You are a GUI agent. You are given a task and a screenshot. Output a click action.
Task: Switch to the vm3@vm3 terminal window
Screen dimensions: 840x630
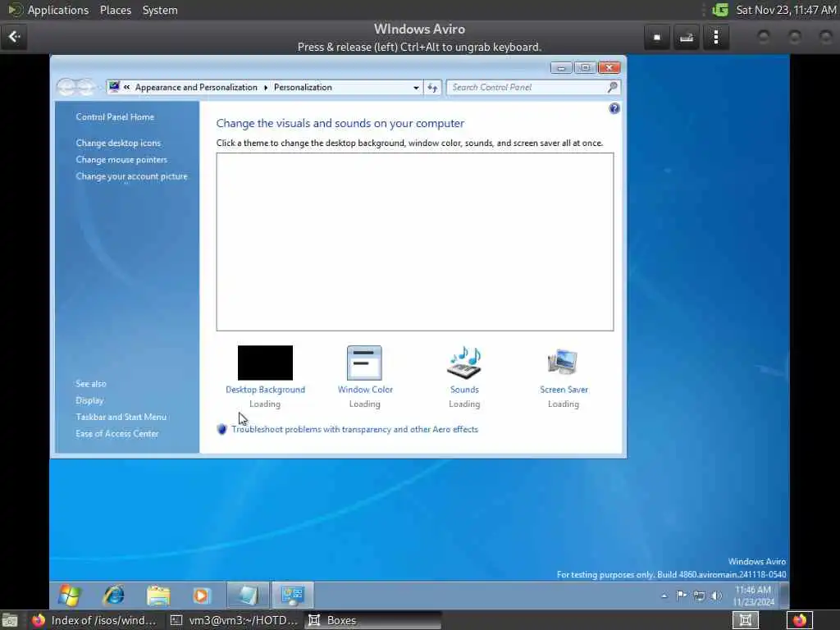(234, 620)
